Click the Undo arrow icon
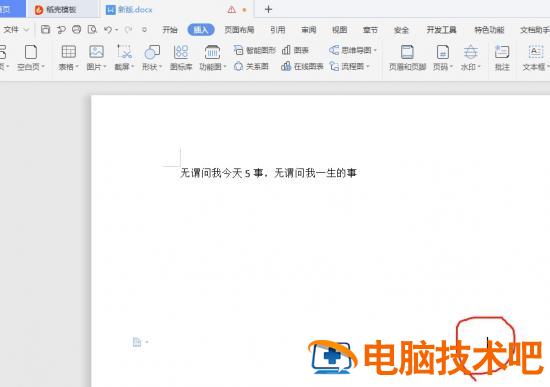Viewport: 550px width, 387px height. 108,30
